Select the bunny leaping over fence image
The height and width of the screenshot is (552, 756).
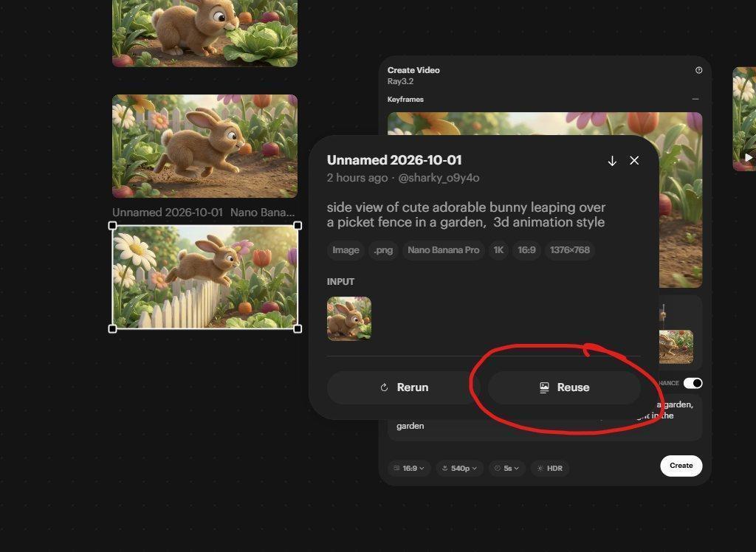[205, 277]
